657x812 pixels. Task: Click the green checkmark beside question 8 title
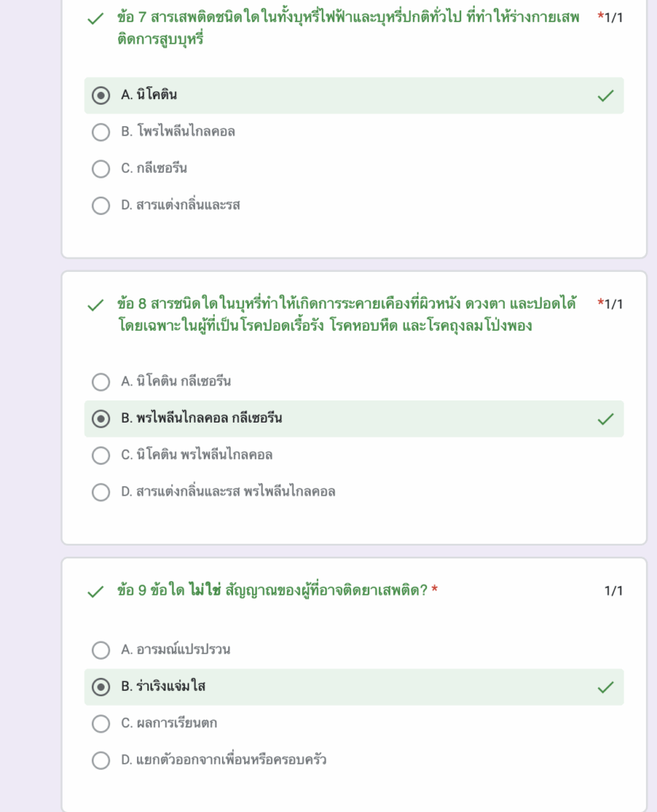pyautogui.click(x=95, y=305)
